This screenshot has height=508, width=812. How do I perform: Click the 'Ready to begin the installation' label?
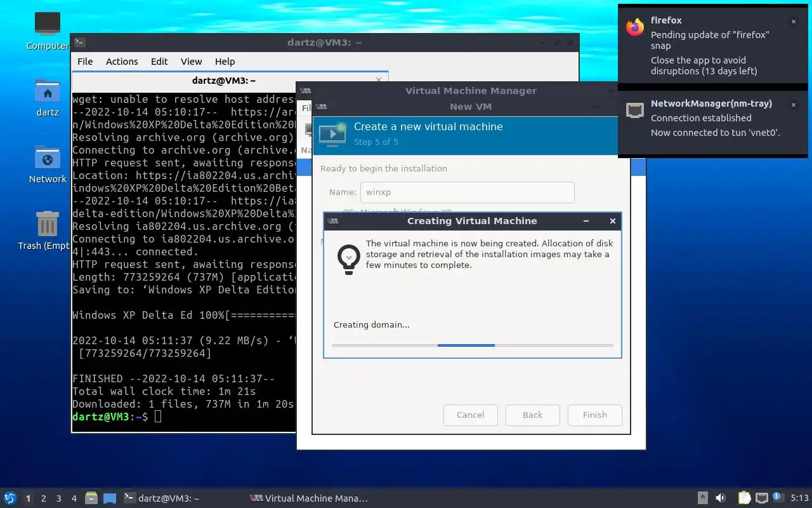click(384, 169)
